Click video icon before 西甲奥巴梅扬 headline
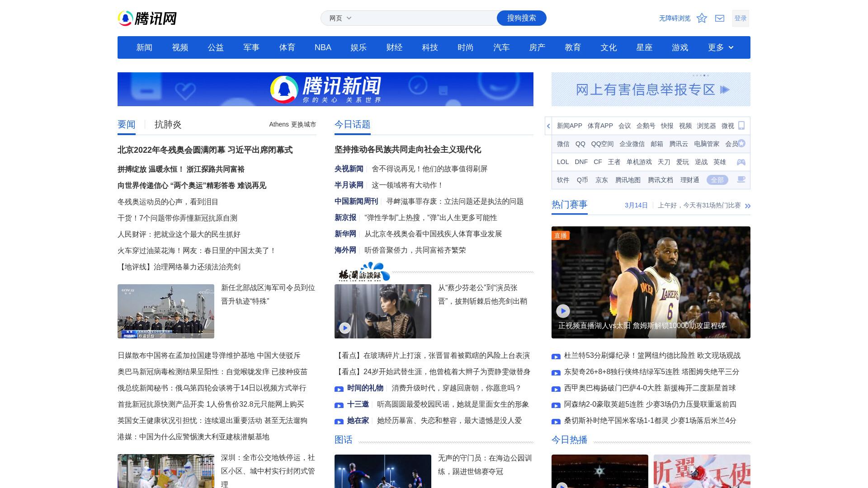The height and width of the screenshot is (488, 868). pyautogui.click(x=556, y=389)
